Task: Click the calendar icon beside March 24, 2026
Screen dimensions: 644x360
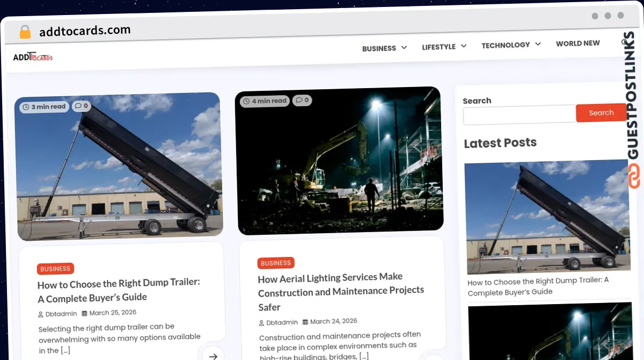Action: (305, 322)
